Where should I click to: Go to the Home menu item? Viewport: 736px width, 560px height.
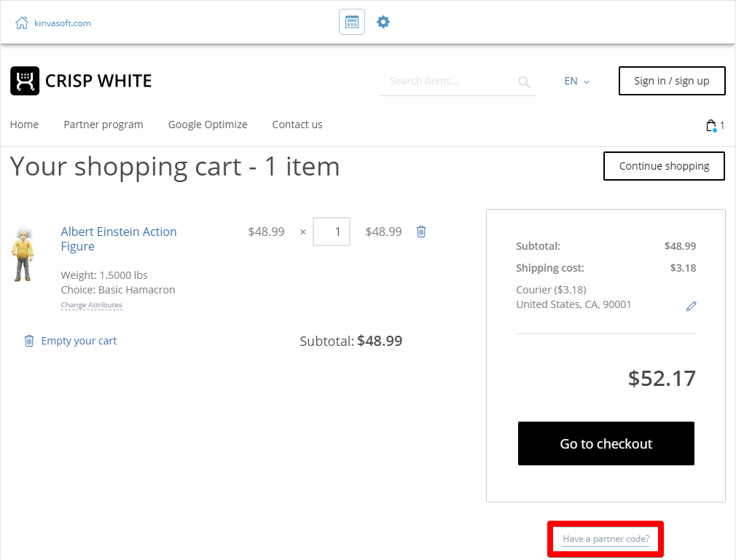click(24, 125)
